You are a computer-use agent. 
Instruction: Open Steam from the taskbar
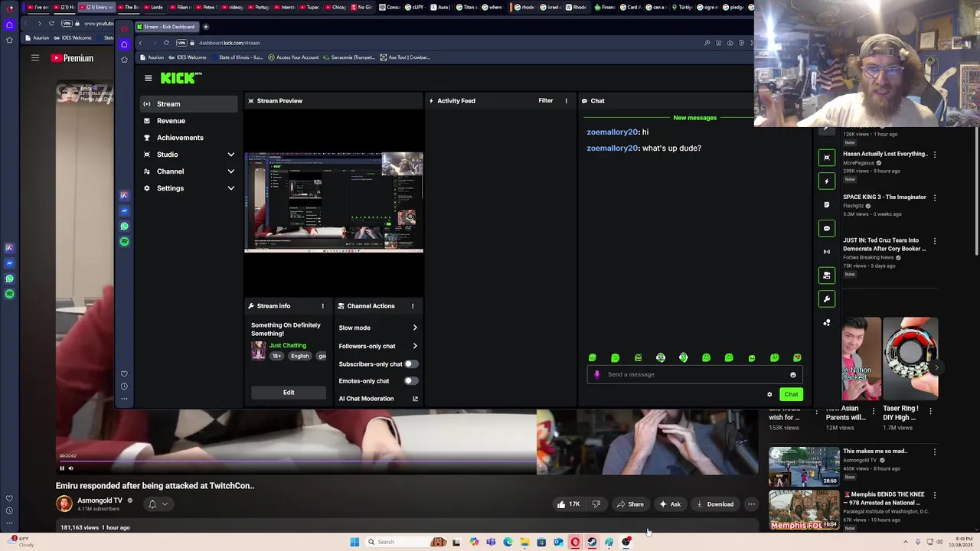(x=592, y=543)
